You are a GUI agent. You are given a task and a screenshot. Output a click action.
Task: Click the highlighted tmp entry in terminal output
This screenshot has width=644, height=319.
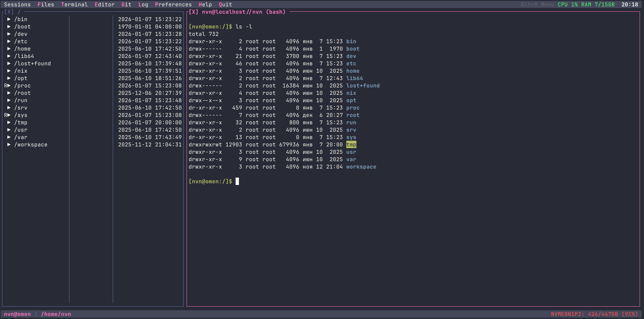click(351, 144)
